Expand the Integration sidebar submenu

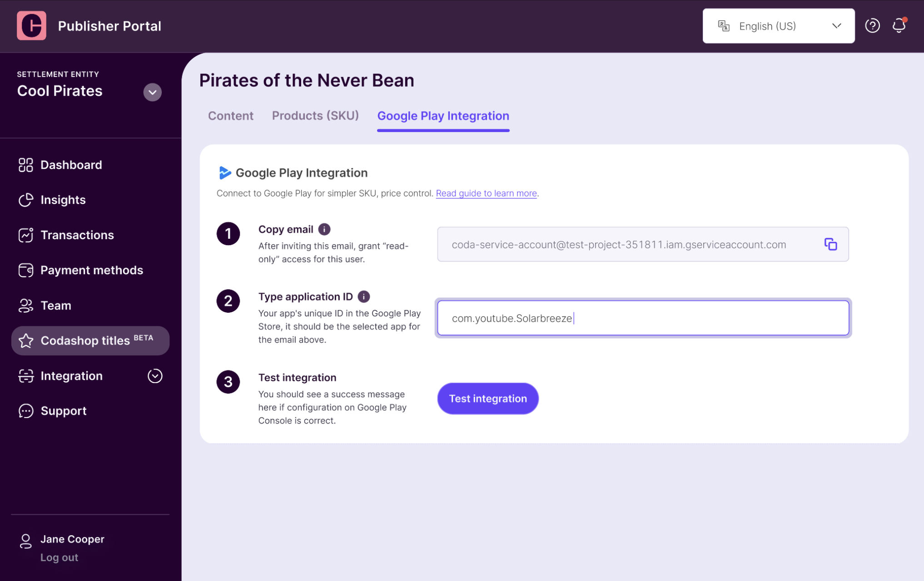click(x=155, y=376)
